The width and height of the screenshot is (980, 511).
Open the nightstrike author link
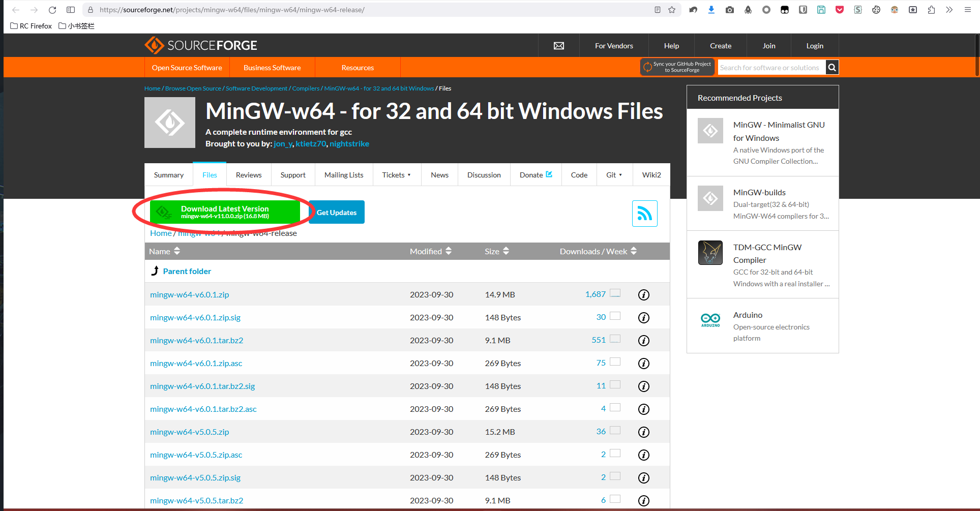pos(349,144)
